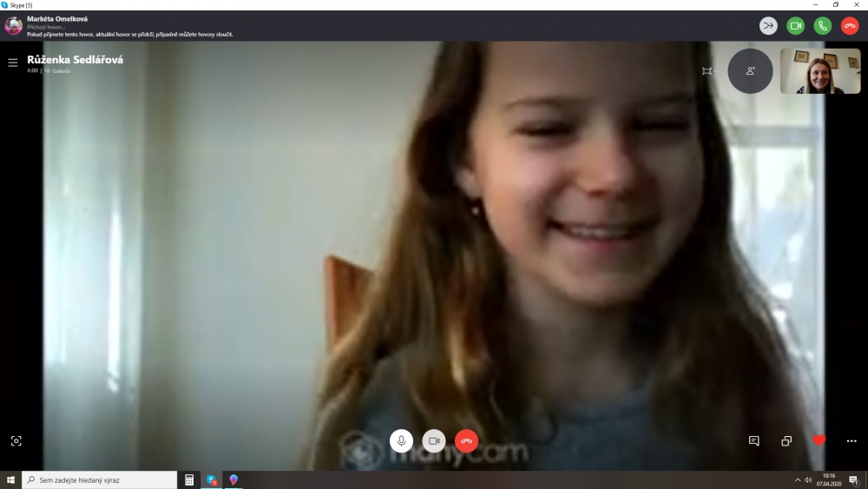Click the Růženka Sedlářová call title
This screenshot has width=868, height=489.
tap(76, 60)
